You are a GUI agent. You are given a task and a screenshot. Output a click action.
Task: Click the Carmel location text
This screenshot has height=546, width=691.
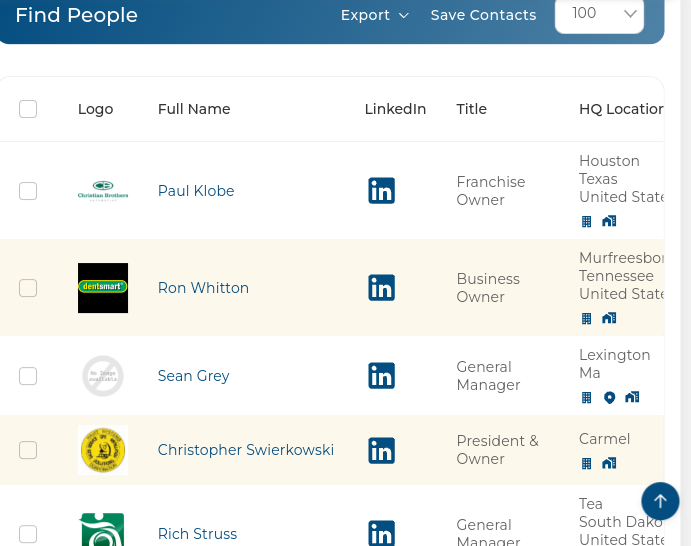(605, 439)
